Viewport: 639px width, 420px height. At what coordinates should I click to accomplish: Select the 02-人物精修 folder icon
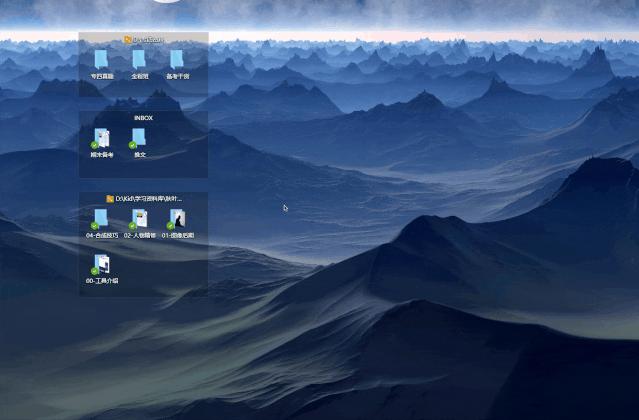tap(140, 219)
